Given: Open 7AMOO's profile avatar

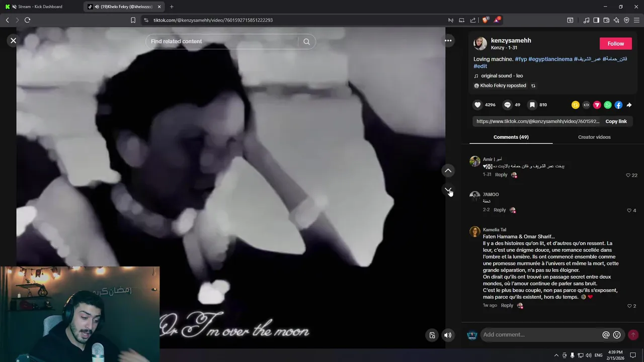Looking at the screenshot, I should [474, 196].
